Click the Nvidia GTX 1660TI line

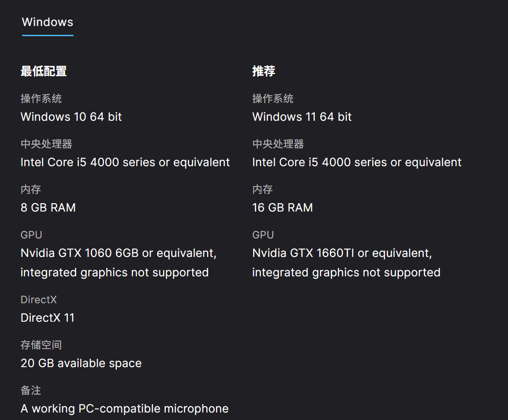342,253
